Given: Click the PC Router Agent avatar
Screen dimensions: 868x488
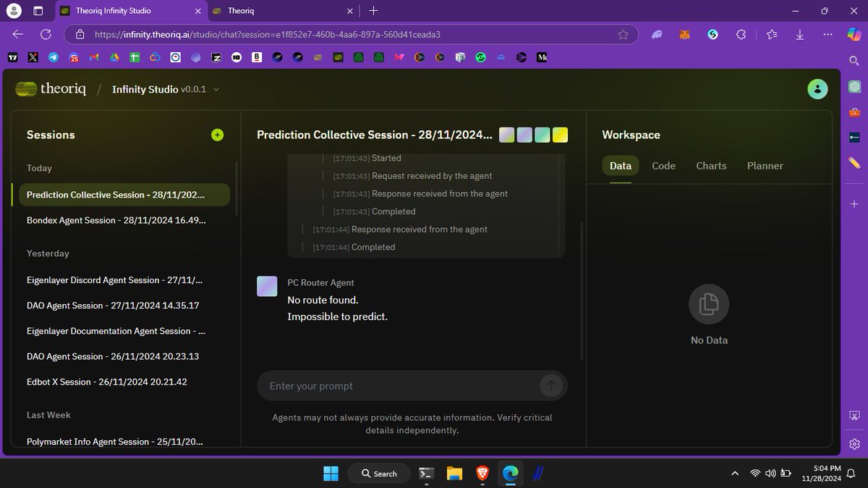Looking at the screenshot, I should [x=267, y=286].
